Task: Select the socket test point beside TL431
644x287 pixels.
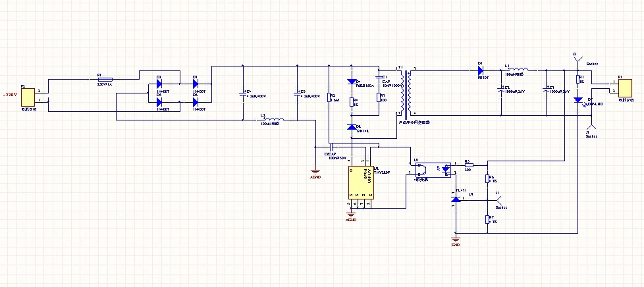Action: (500, 200)
